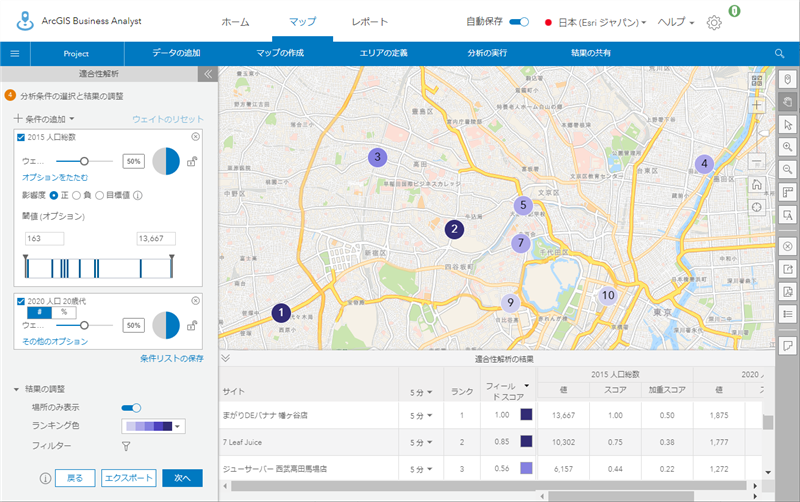Toggle the 自動保存 switch
Screen dimensions: 800x502
[519, 21]
